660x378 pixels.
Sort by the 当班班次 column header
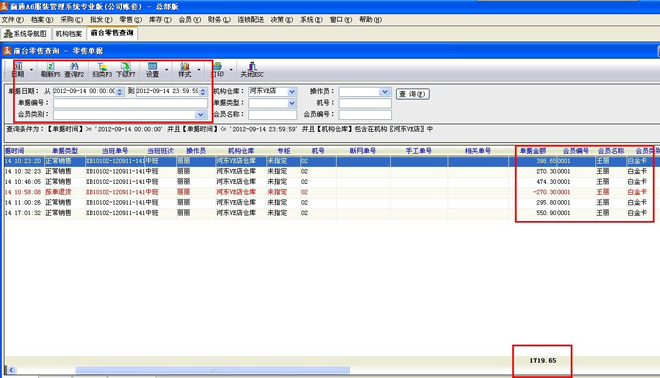click(160, 151)
